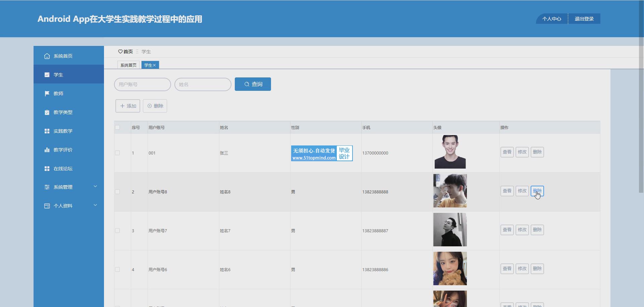Click 删除 for row 张三

click(x=537, y=152)
